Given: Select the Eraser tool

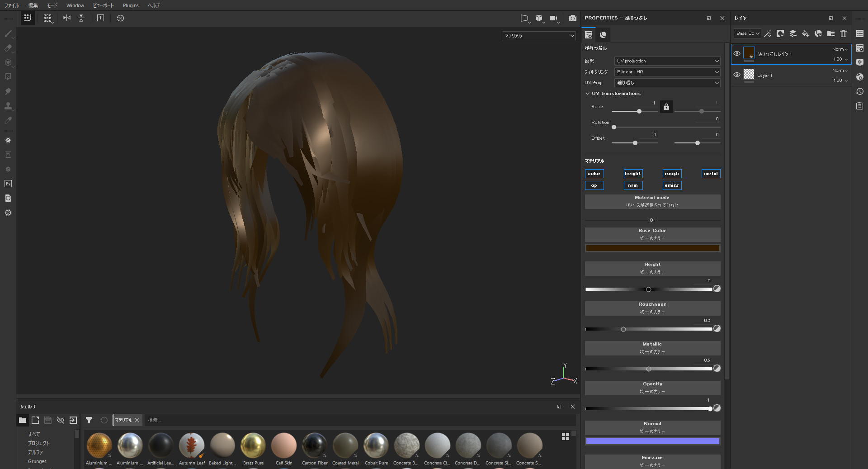Looking at the screenshot, I should tap(8, 48).
